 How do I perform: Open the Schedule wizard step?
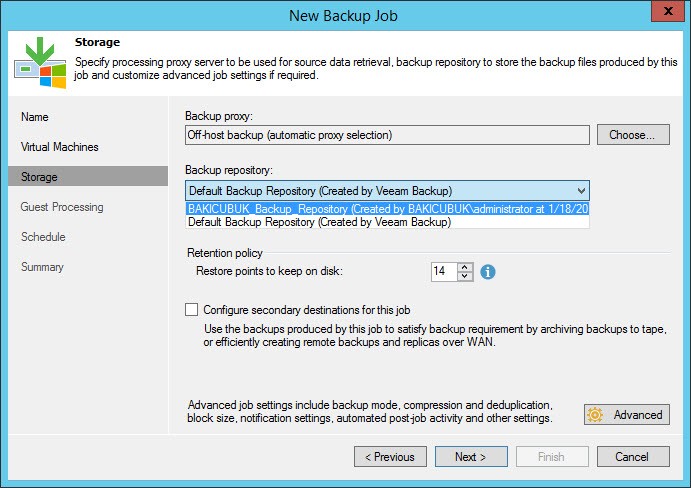click(43, 237)
